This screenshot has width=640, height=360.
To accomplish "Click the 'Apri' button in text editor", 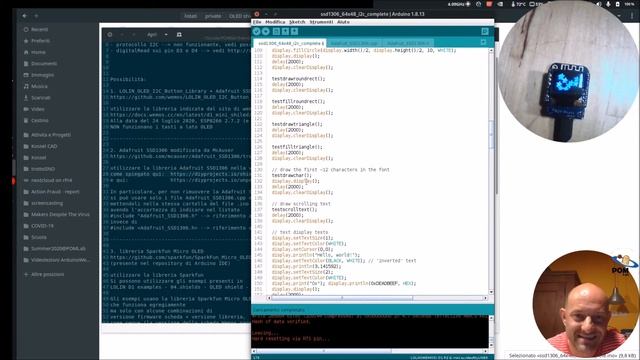I will tap(152, 35).
